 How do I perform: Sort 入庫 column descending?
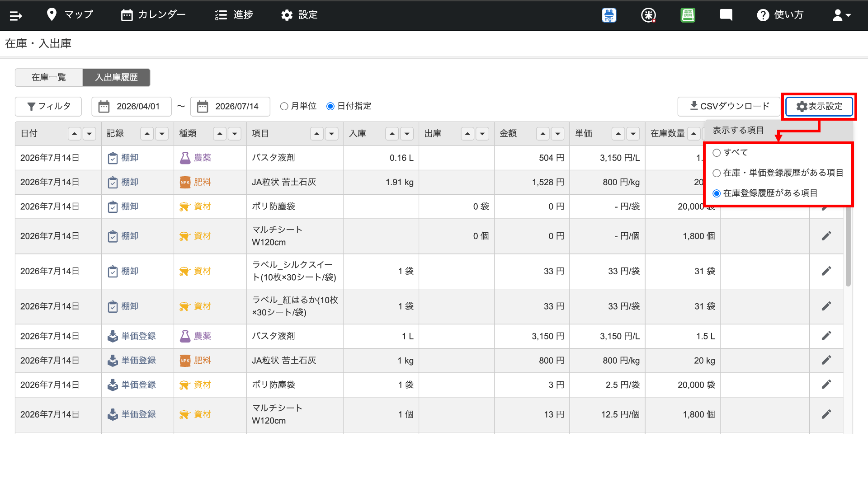point(407,134)
